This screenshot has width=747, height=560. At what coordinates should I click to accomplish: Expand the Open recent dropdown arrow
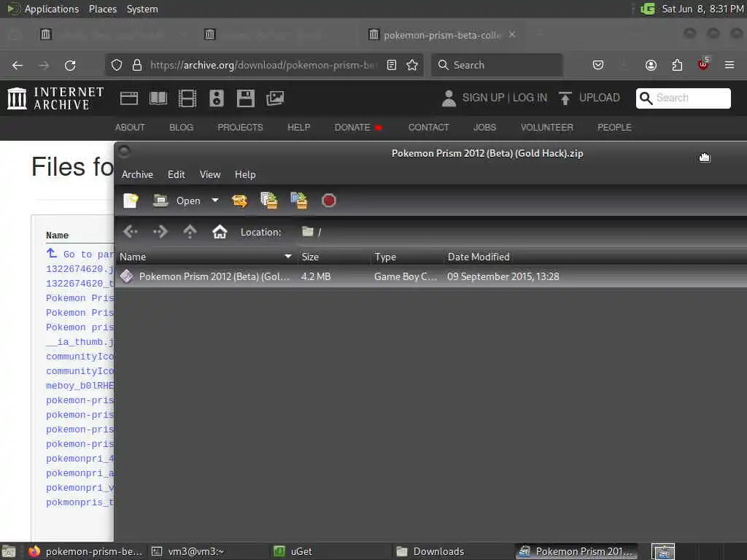[x=215, y=201]
